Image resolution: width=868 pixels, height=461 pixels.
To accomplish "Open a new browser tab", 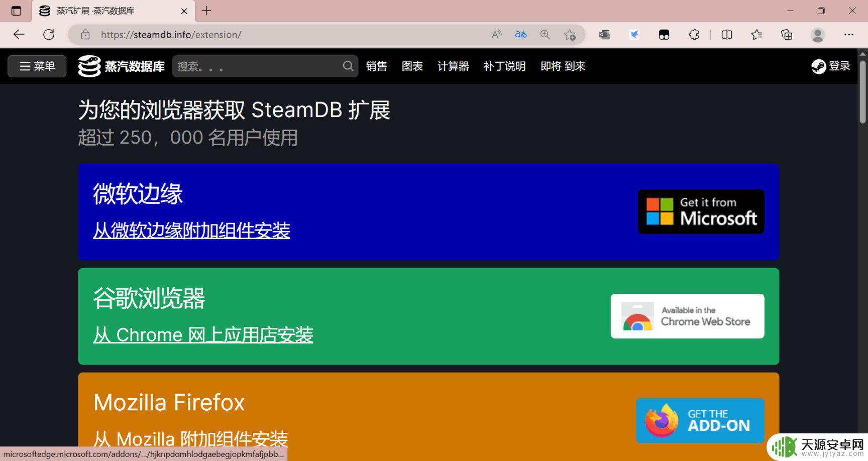I will (x=206, y=11).
